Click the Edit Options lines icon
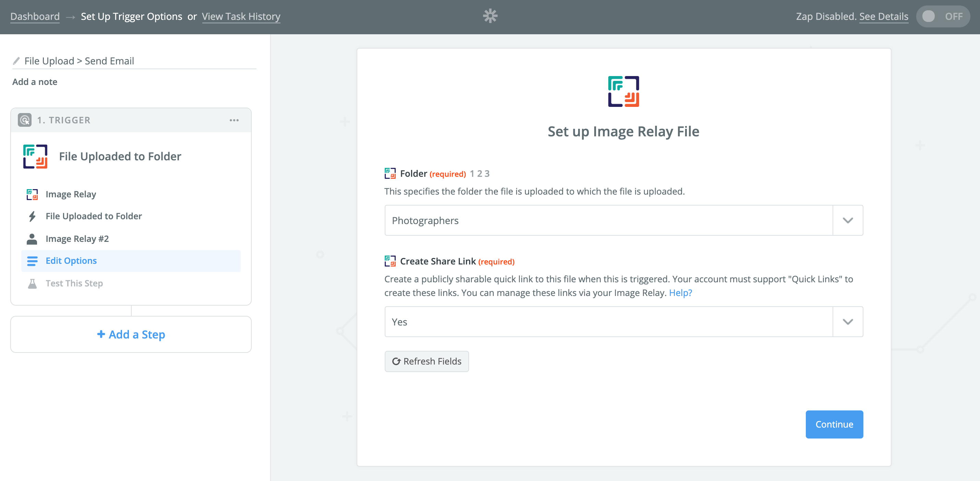The height and width of the screenshot is (481, 980). [x=32, y=261]
